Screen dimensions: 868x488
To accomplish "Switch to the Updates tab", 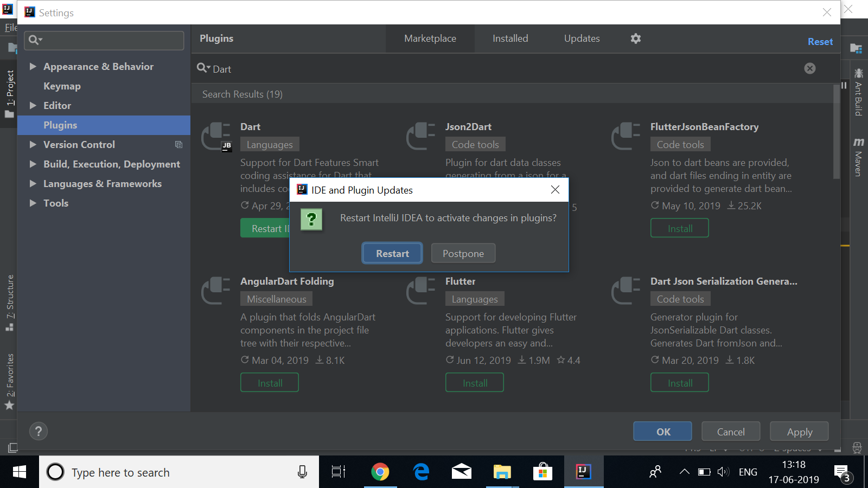I will 582,38.
